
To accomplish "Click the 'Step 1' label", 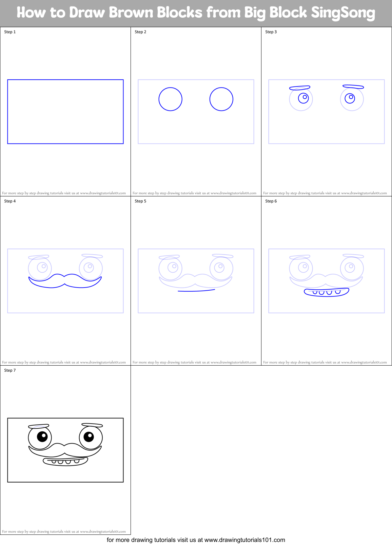I will pos(10,32).
